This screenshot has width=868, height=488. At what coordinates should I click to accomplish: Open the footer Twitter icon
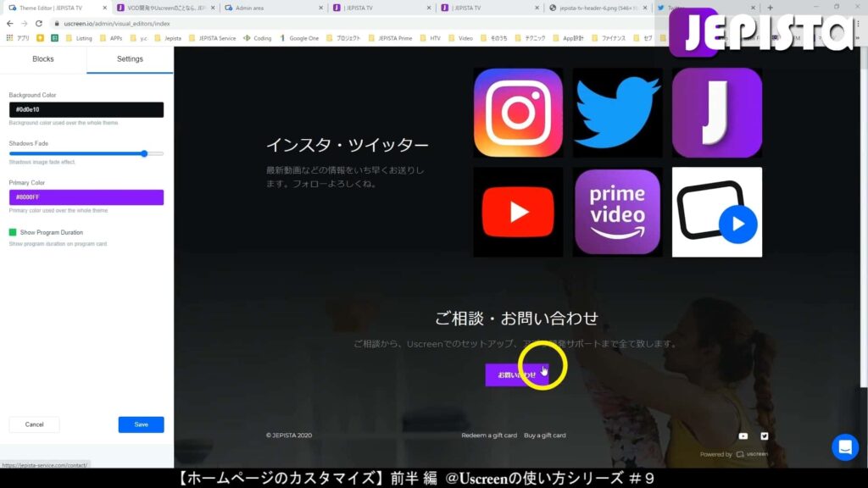pyautogui.click(x=764, y=436)
